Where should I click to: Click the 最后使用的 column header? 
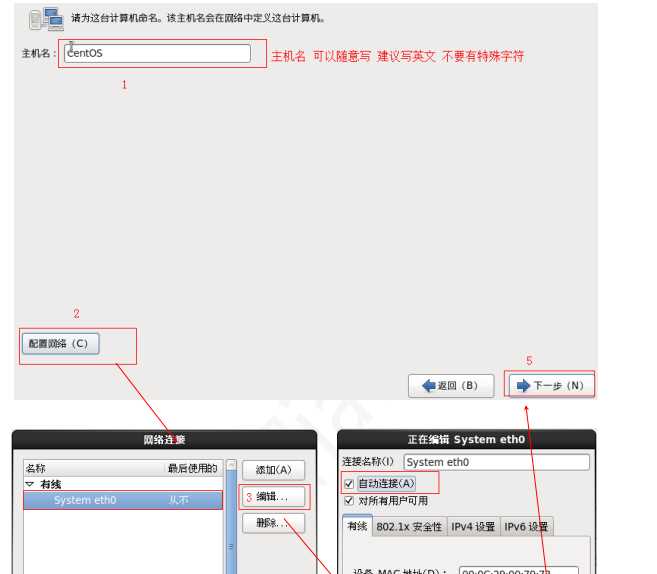pos(192,468)
